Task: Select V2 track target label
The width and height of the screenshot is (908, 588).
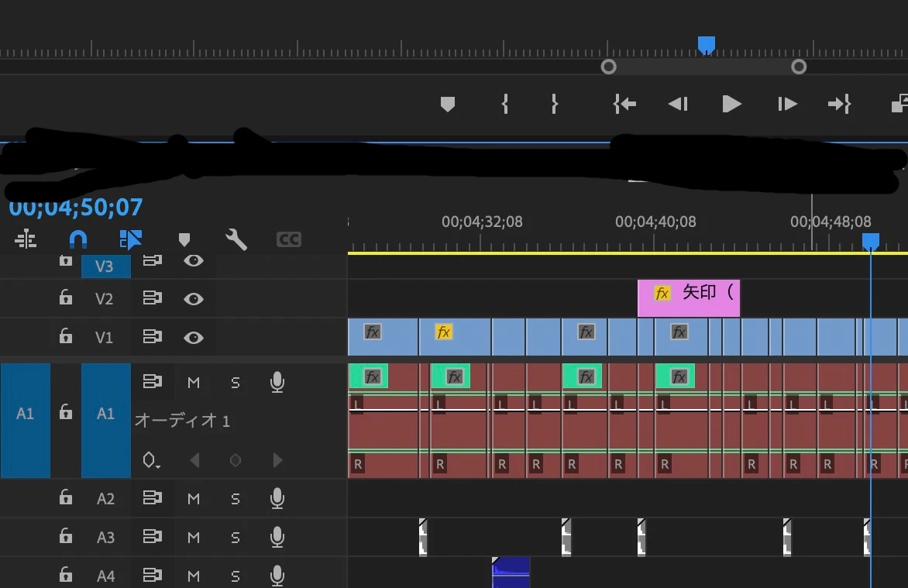Action: (x=104, y=299)
